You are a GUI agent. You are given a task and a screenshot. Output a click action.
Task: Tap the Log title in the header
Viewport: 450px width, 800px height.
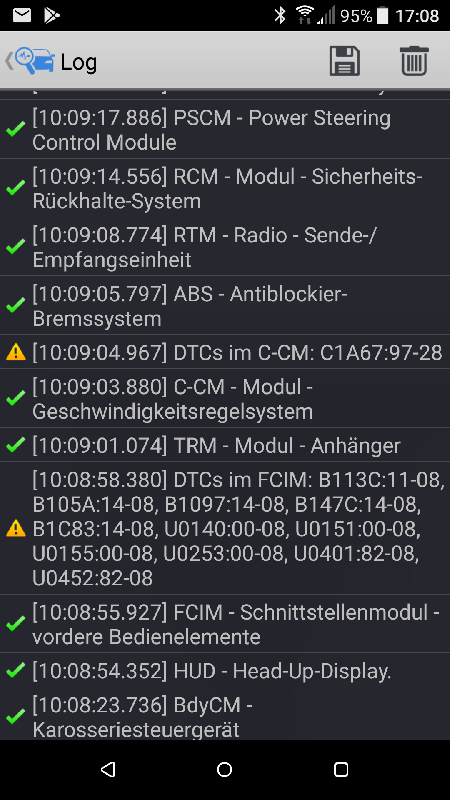(x=79, y=63)
